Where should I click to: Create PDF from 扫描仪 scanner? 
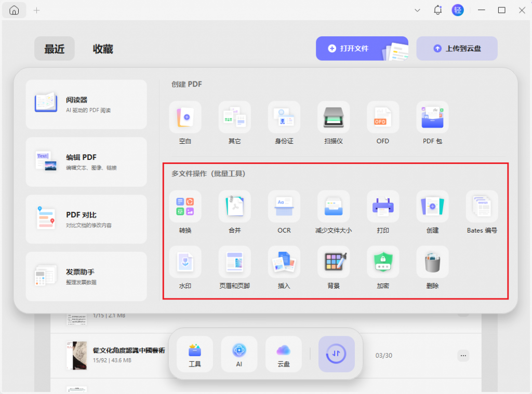tap(334, 117)
